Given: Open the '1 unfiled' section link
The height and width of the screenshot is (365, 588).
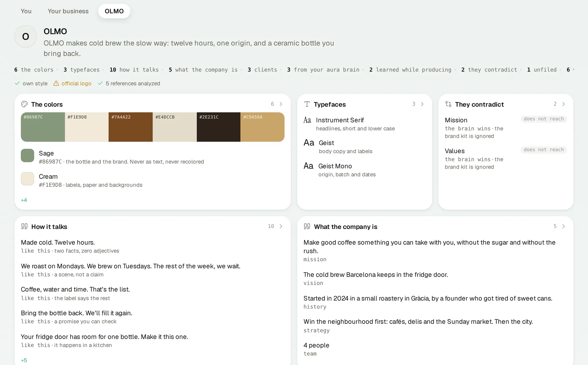Looking at the screenshot, I should (x=542, y=70).
